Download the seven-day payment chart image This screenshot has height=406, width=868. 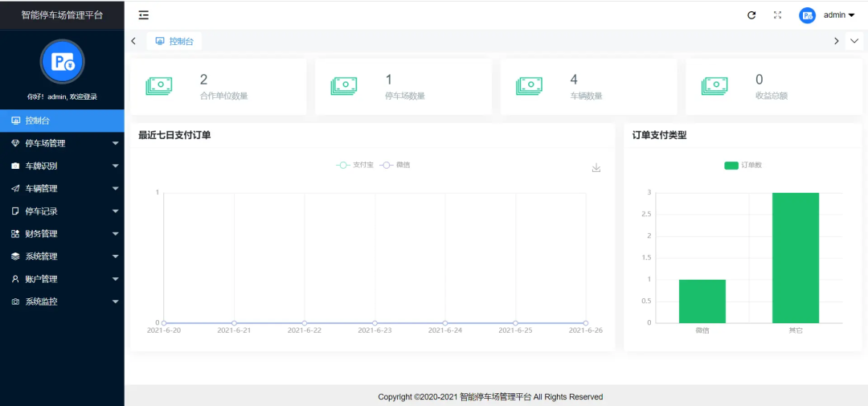596,168
